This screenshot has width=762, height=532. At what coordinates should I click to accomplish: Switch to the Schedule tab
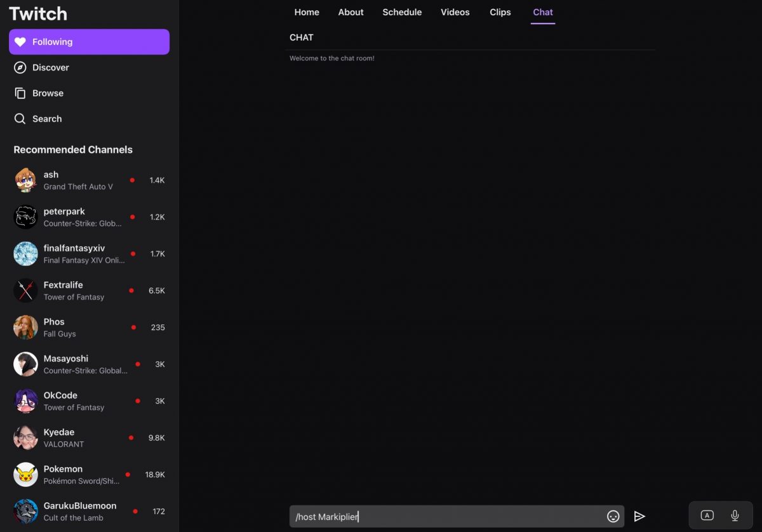(x=402, y=12)
